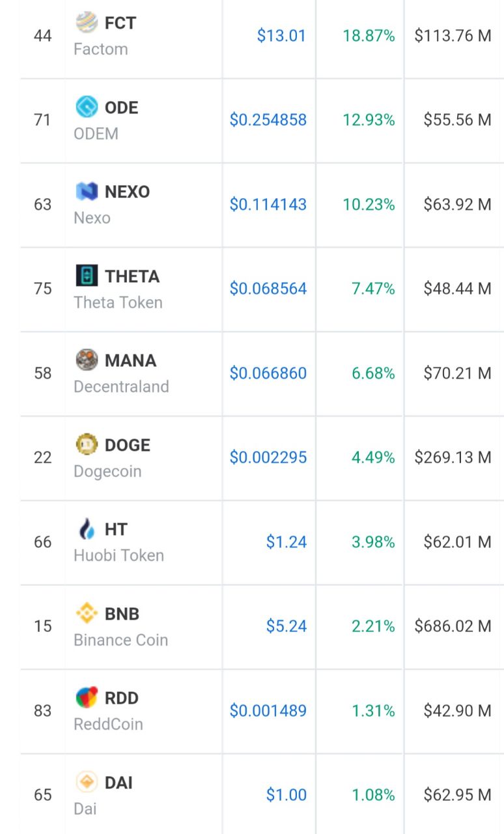Click the Decentraland MANA icon
The image size is (504, 834).
click(87, 360)
